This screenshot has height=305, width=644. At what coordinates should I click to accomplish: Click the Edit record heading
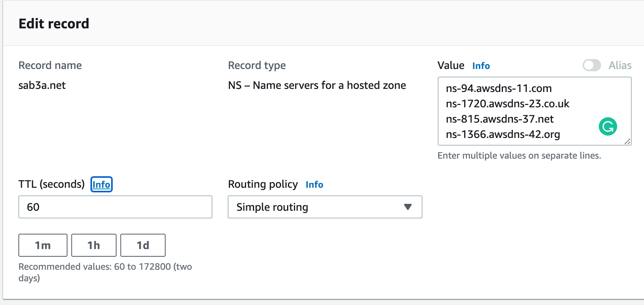54,24
